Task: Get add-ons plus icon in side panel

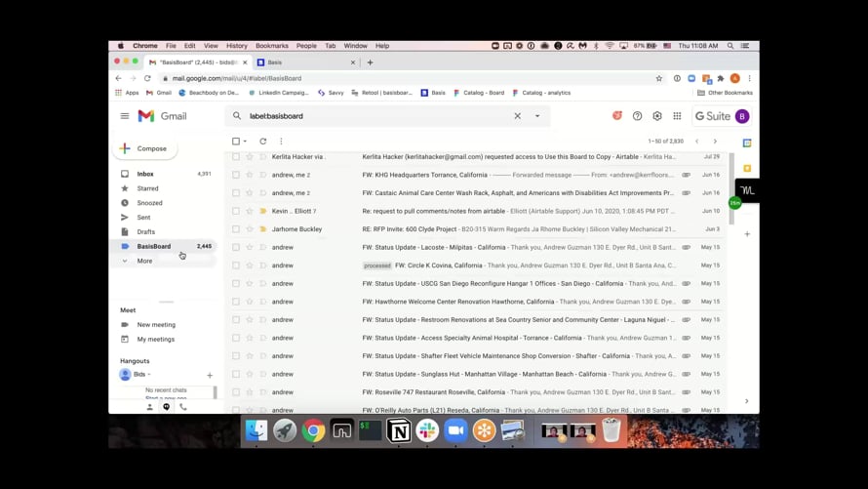Action: [x=747, y=233]
